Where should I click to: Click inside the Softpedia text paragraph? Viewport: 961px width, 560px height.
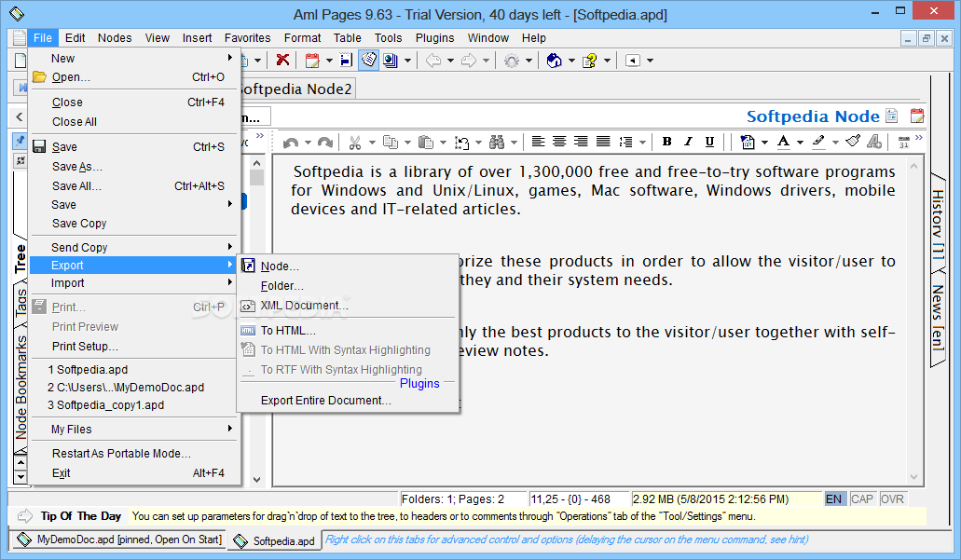[592, 190]
